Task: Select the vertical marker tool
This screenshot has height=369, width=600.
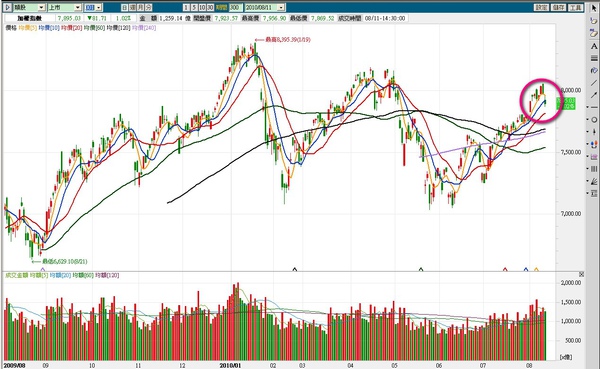Action: (x=594, y=132)
